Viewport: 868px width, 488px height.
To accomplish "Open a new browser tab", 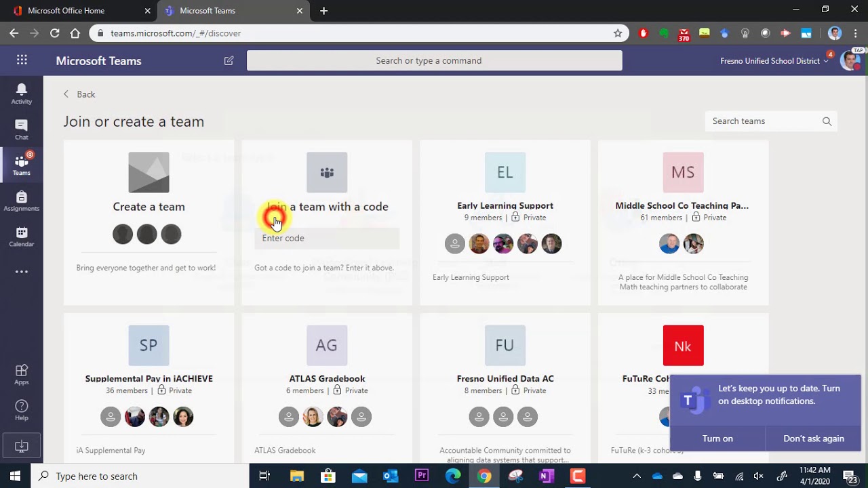I will click(x=323, y=11).
